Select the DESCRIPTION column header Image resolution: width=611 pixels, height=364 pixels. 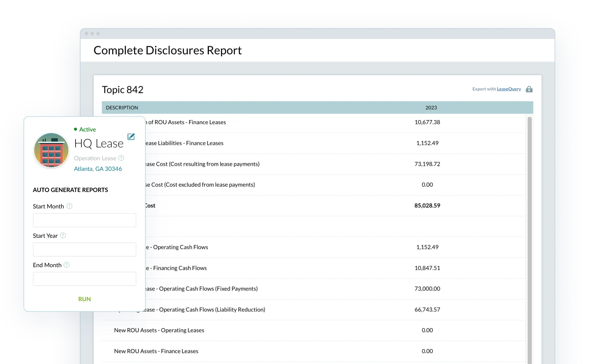(x=122, y=107)
